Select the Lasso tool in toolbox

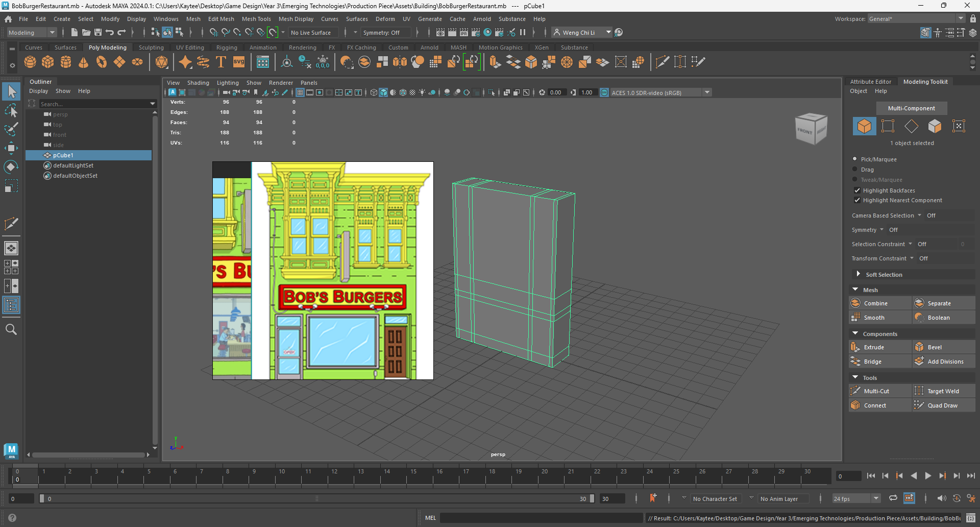click(x=11, y=110)
